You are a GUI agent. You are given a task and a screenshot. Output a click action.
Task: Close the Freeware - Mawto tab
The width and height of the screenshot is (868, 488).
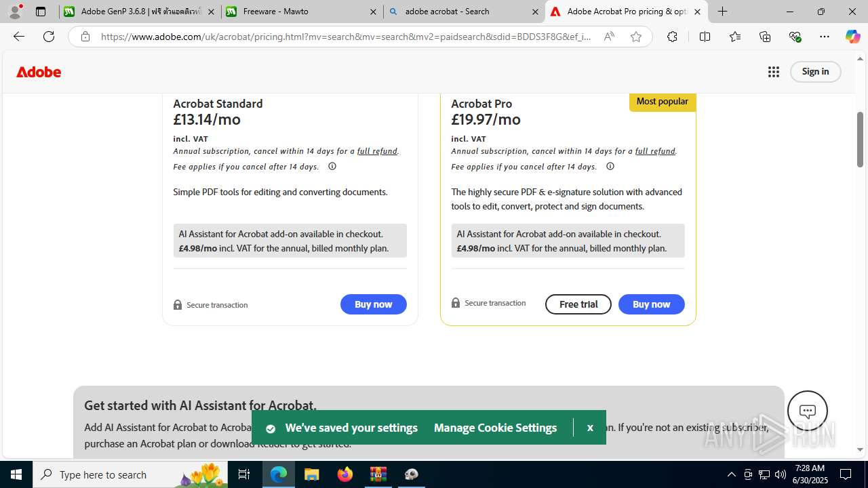click(x=374, y=12)
